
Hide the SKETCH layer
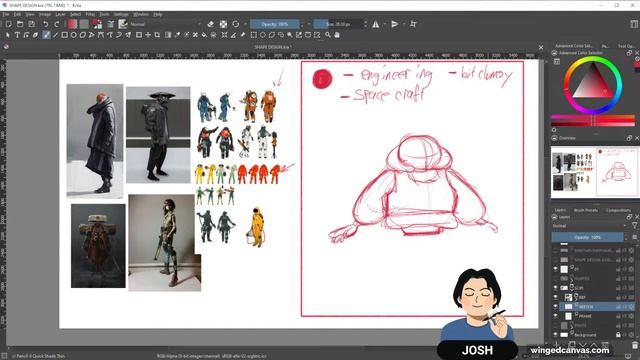[555, 306]
